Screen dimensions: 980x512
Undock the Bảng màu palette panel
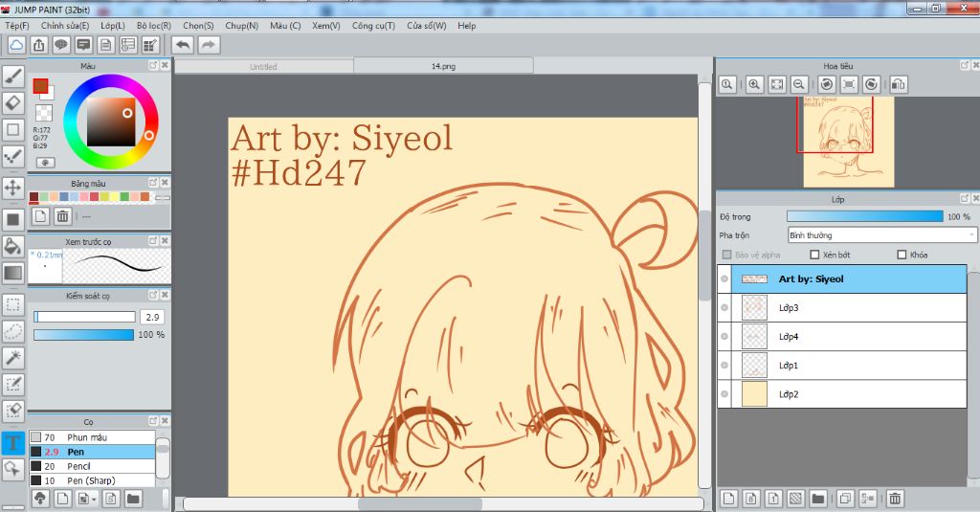click(153, 183)
